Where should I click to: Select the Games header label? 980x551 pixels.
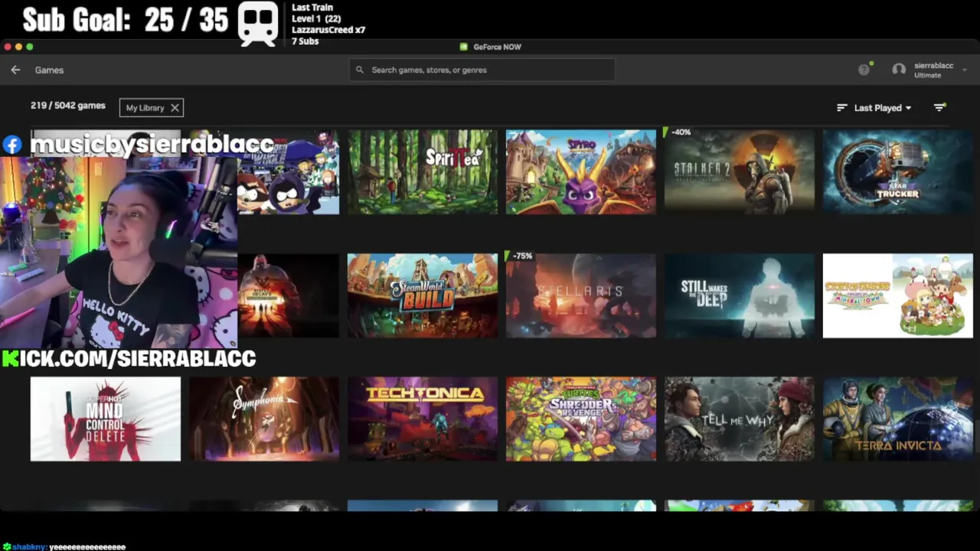pos(49,70)
